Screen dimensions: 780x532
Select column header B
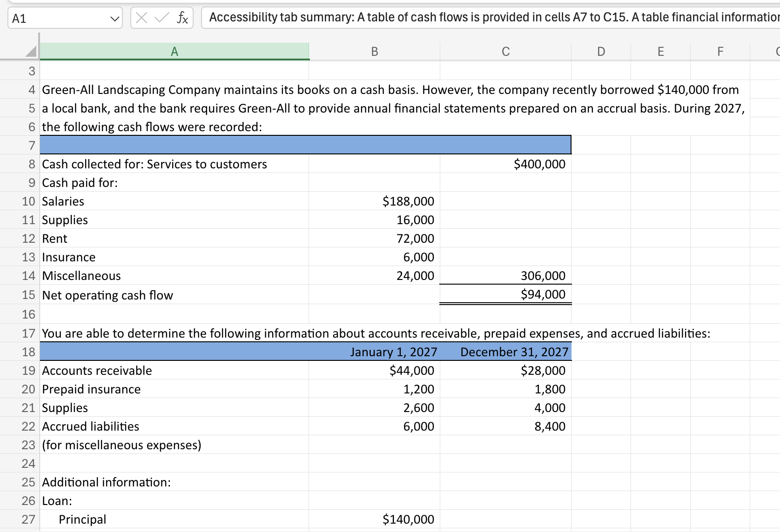coord(374,51)
